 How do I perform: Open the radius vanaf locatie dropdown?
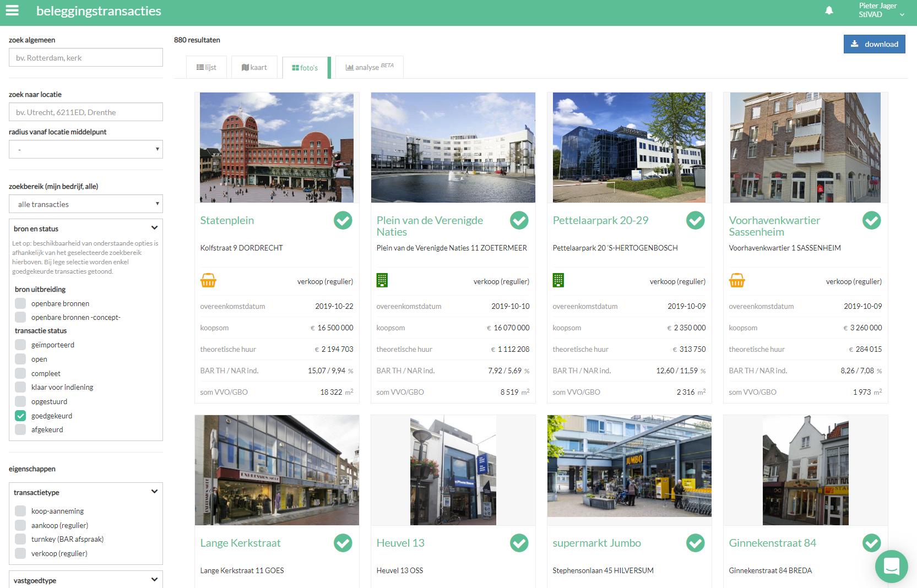pyautogui.click(x=86, y=149)
